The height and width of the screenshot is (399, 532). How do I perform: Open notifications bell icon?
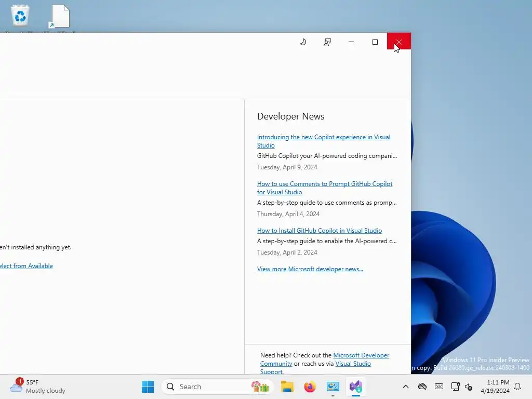(x=517, y=387)
